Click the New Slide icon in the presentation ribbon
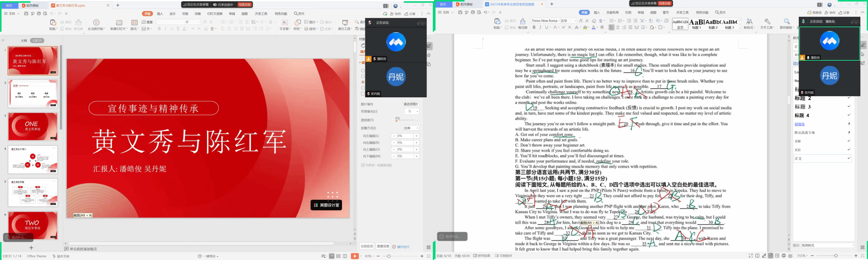This screenshot has height=260, width=868. click(x=119, y=22)
